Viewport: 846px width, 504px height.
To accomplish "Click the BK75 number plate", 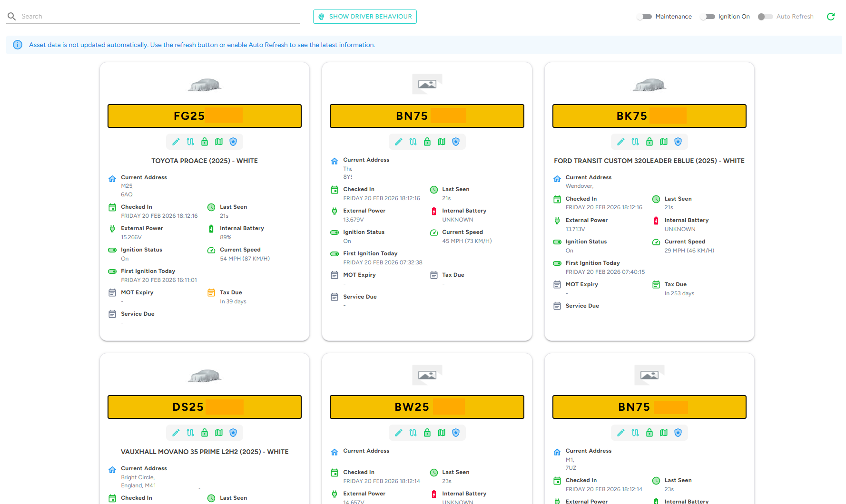I will pyautogui.click(x=649, y=116).
